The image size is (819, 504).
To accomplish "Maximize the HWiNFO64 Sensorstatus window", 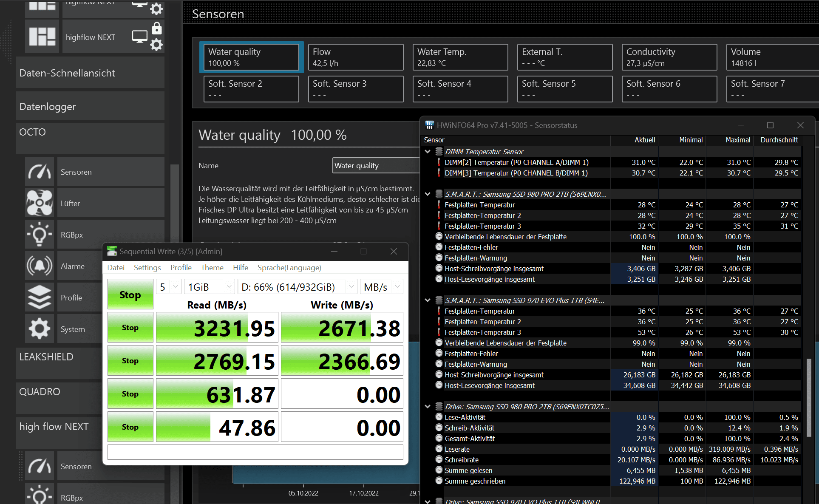I will (770, 125).
